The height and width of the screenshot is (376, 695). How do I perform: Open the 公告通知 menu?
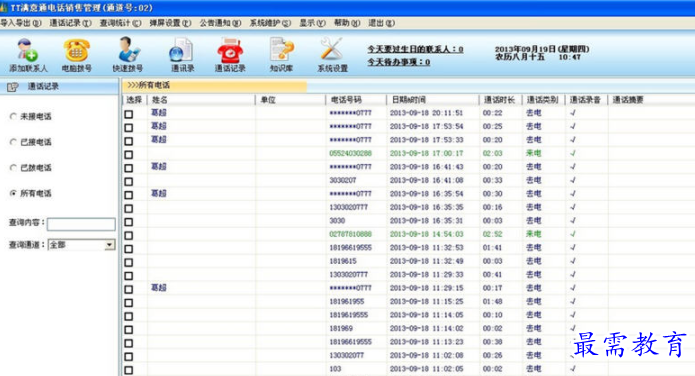pos(220,23)
